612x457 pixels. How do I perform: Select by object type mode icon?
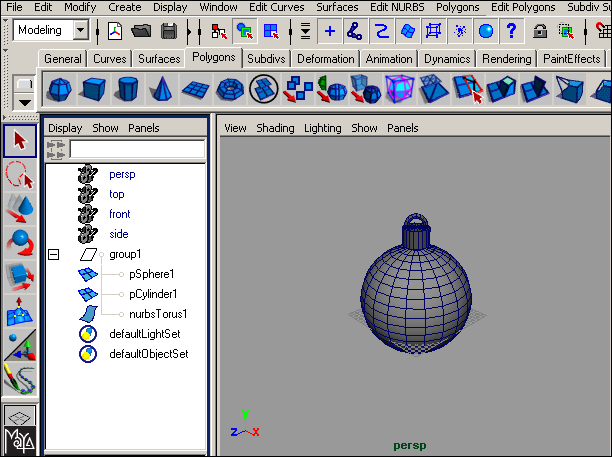tap(245, 31)
